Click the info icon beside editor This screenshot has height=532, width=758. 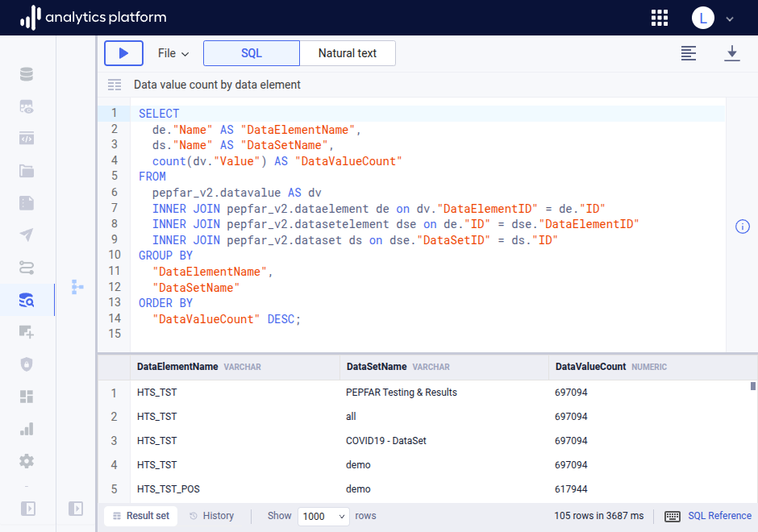coord(743,227)
